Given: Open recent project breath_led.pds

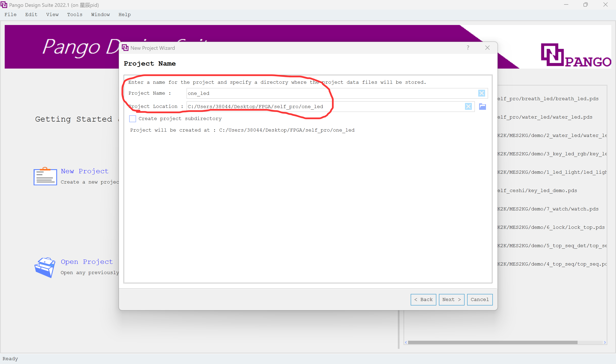Looking at the screenshot, I should click(548, 99).
